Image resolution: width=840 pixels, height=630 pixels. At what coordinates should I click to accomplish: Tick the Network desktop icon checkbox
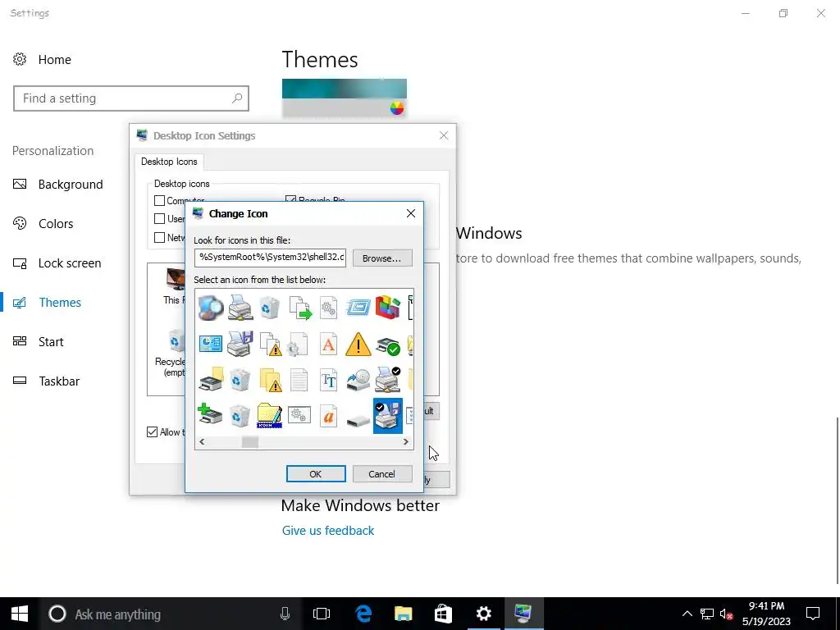pyautogui.click(x=159, y=237)
